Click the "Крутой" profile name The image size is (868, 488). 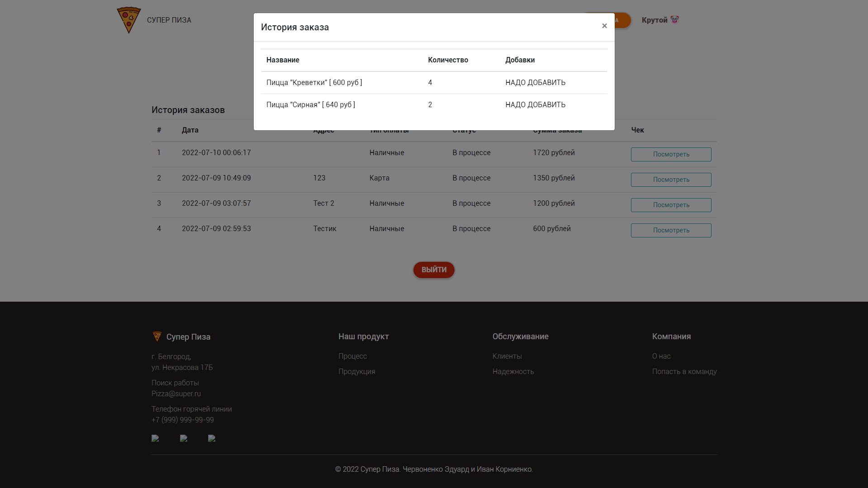pyautogui.click(x=655, y=20)
